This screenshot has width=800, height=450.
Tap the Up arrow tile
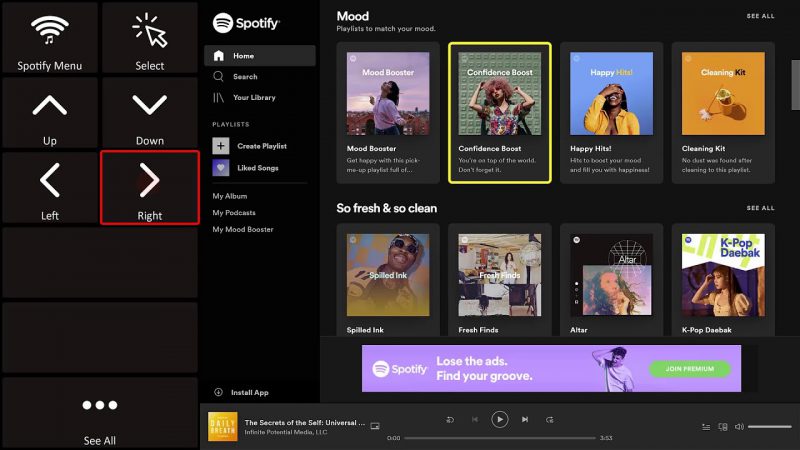coord(49,113)
